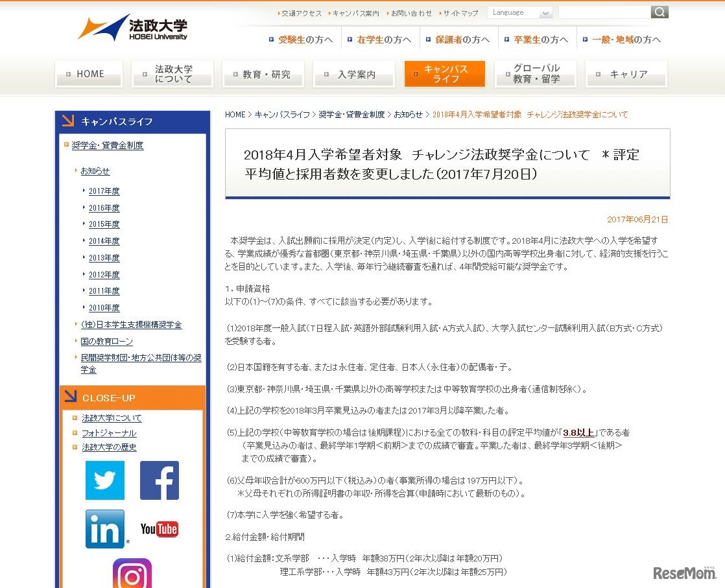This screenshot has width=725, height=588.
Task: Click お知らせ in the breadcrumb
Action: click(409, 115)
